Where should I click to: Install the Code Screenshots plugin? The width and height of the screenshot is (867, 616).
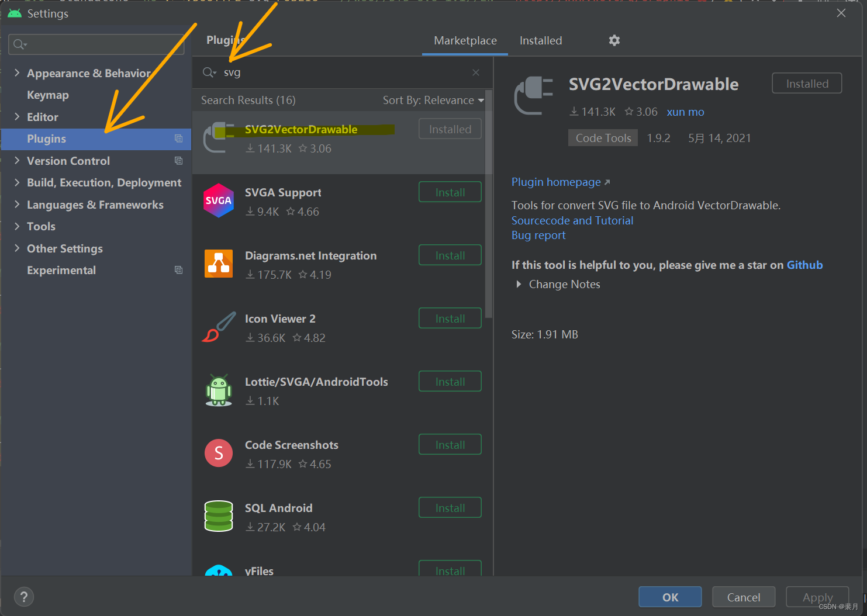(x=450, y=445)
